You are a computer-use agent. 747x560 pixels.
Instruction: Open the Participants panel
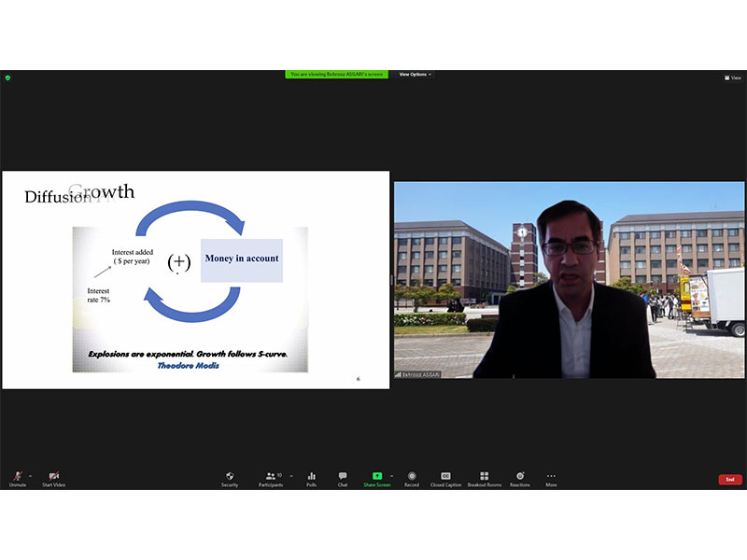[270, 477]
